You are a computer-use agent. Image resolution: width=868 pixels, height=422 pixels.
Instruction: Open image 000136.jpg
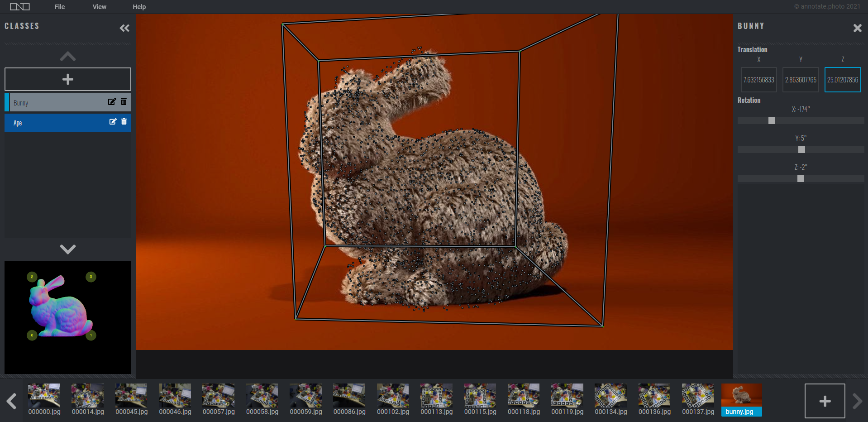[x=654, y=400]
